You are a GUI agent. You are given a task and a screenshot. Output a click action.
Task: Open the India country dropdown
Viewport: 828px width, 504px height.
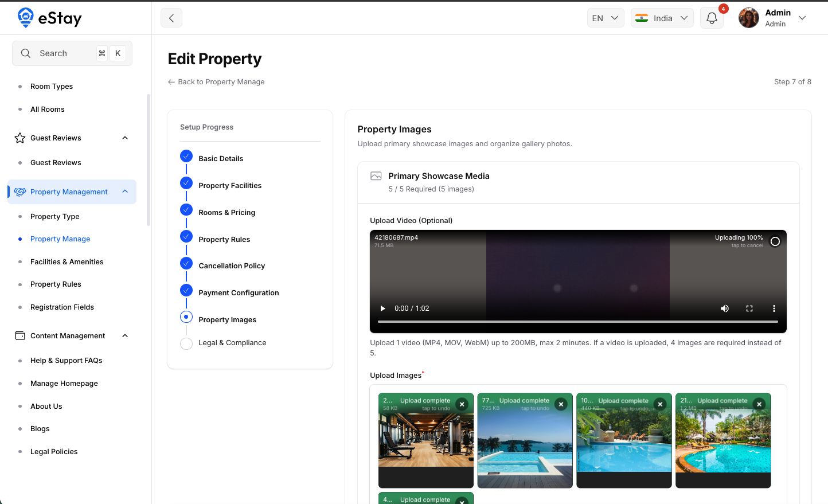[662, 18]
